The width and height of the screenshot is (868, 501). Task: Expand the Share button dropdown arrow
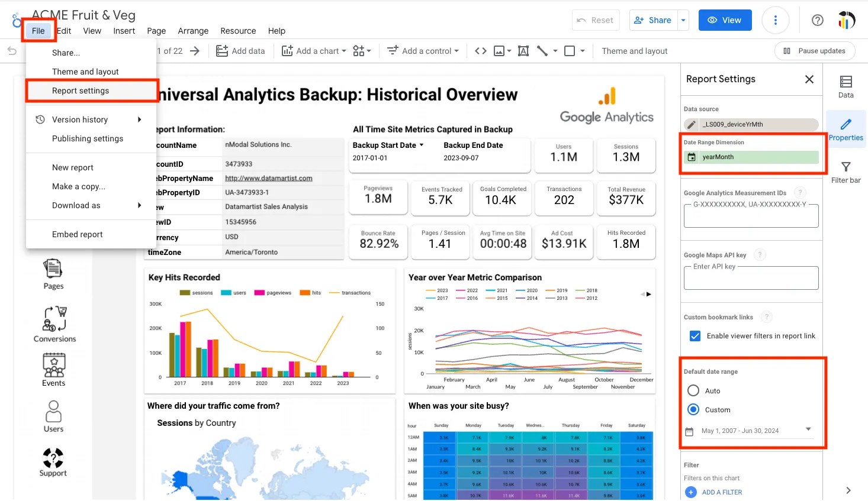click(x=683, y=20)
